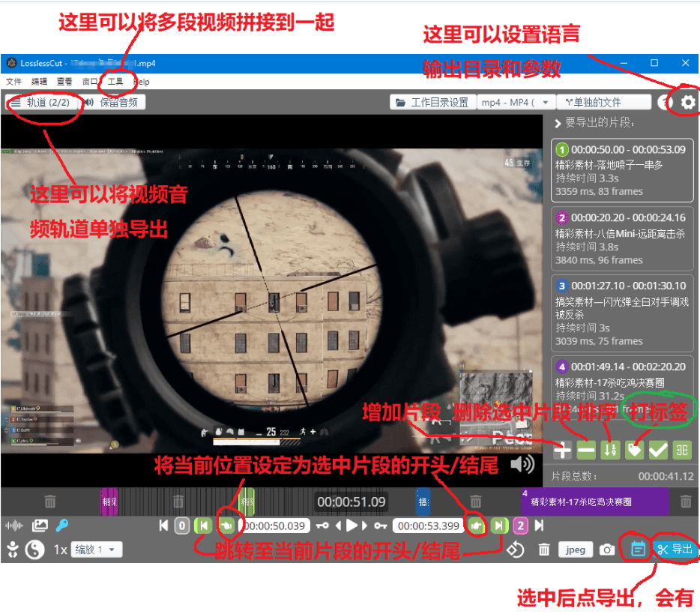Add a new segment with plus icon

point(563,450)
